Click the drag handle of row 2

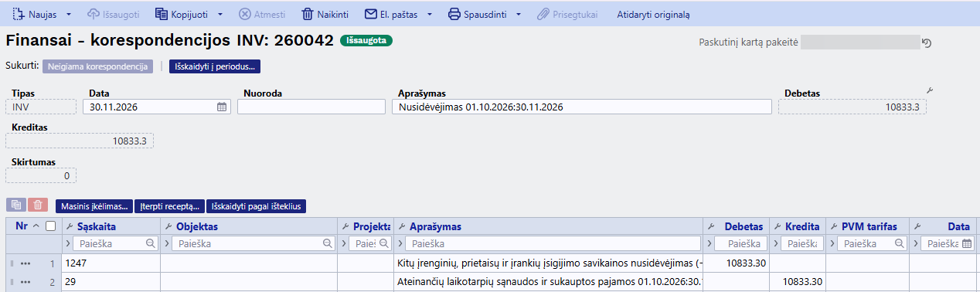12,282
